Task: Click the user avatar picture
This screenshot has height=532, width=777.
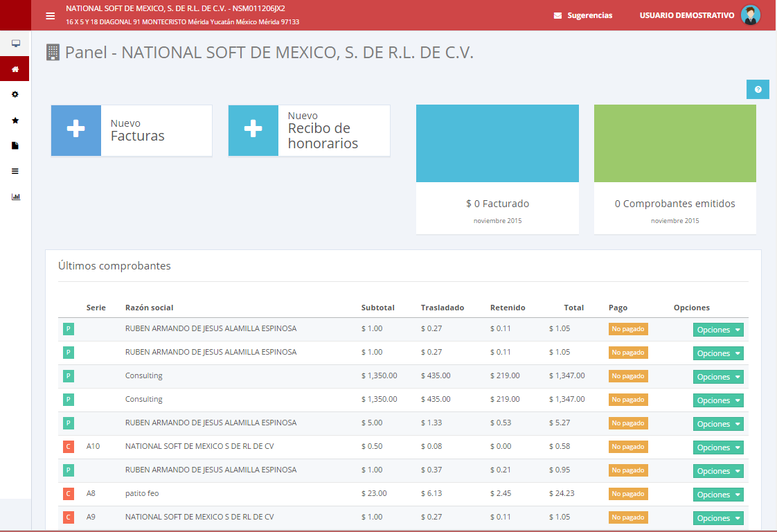Action: pyautogui.click(x=750, y=15)
